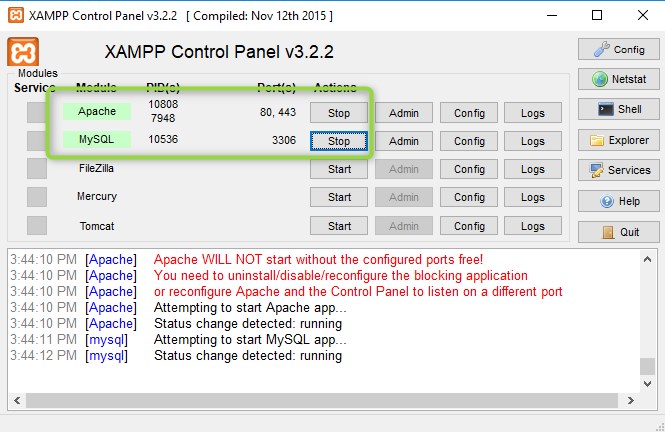Click the large orange XAMPP logo
Image resolution: width=665 pixels, height=432 pixels.
click(x=23, y=52)
